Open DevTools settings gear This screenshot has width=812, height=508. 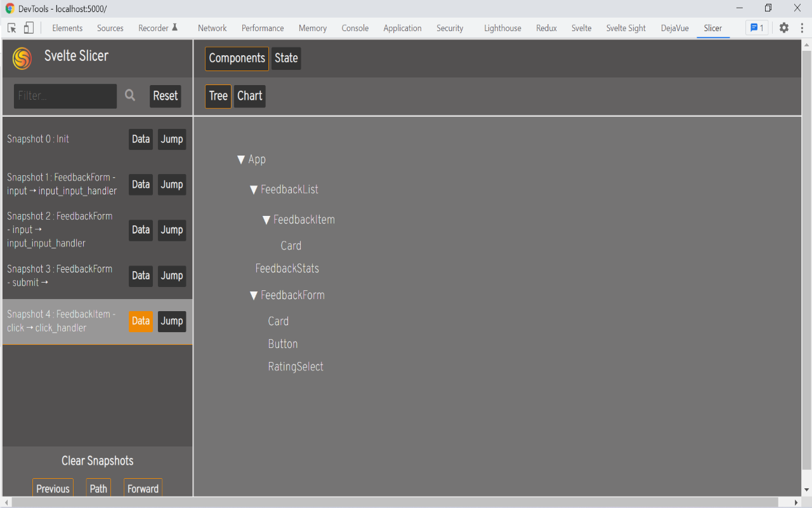[x=784, y=28]
